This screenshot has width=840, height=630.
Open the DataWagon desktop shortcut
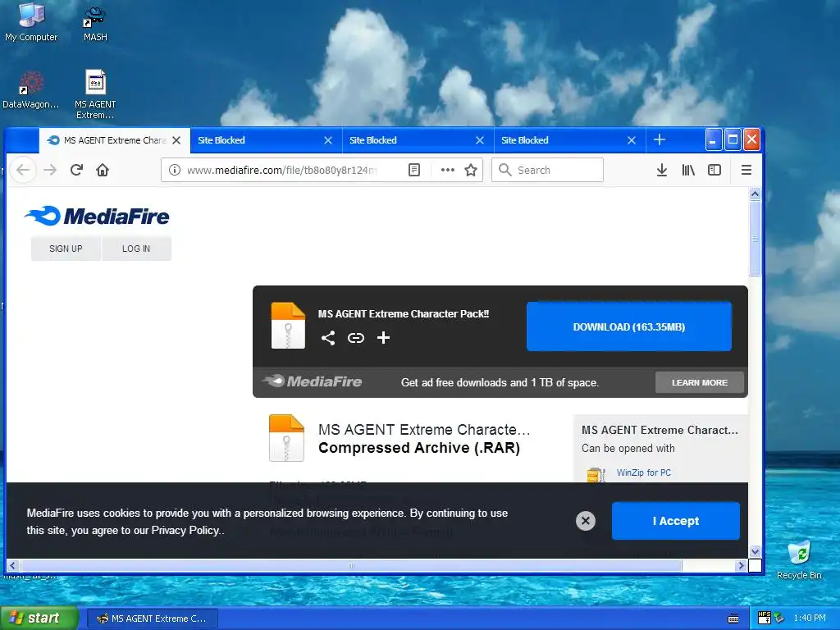[30, 90]
